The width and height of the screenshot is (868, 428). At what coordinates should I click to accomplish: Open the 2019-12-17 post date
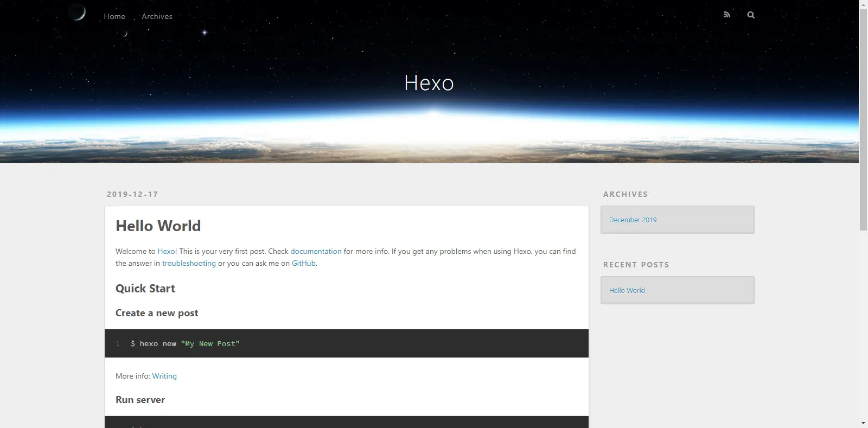click(132, 194)
